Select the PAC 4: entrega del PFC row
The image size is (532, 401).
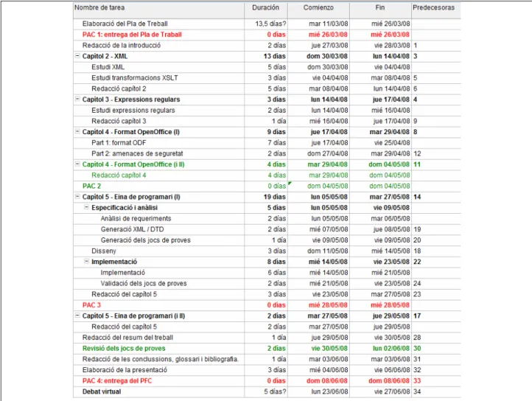pyautogui.click(x=267, y=380)
